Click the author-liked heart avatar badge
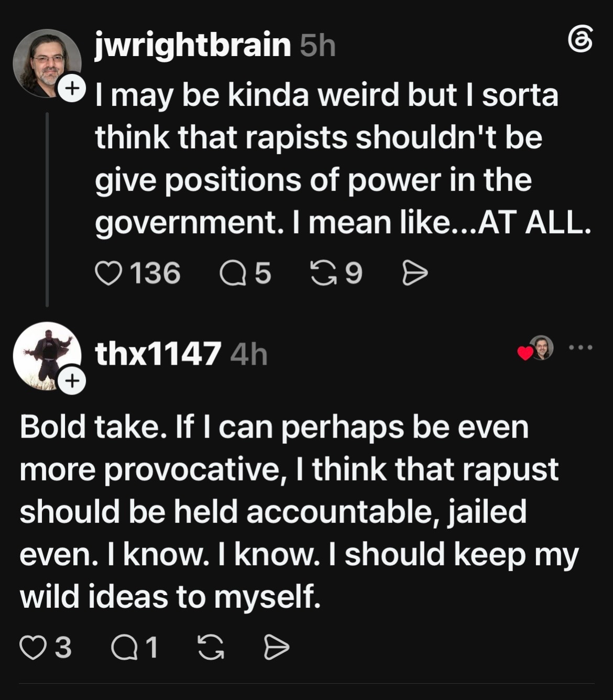Viewport: 613px width, 700px height. [x=536, y=348]
